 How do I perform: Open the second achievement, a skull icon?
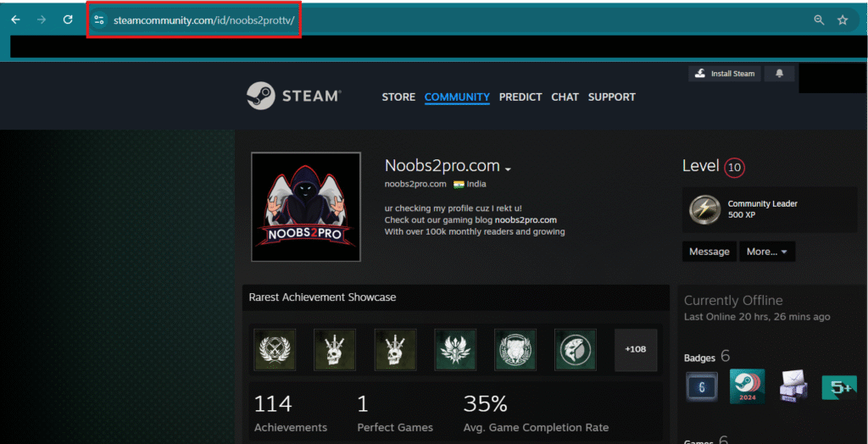pos(335,350)
